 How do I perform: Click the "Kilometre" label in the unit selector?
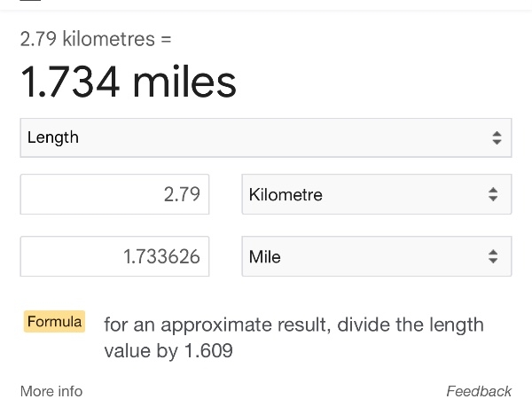tap(286, 195)
